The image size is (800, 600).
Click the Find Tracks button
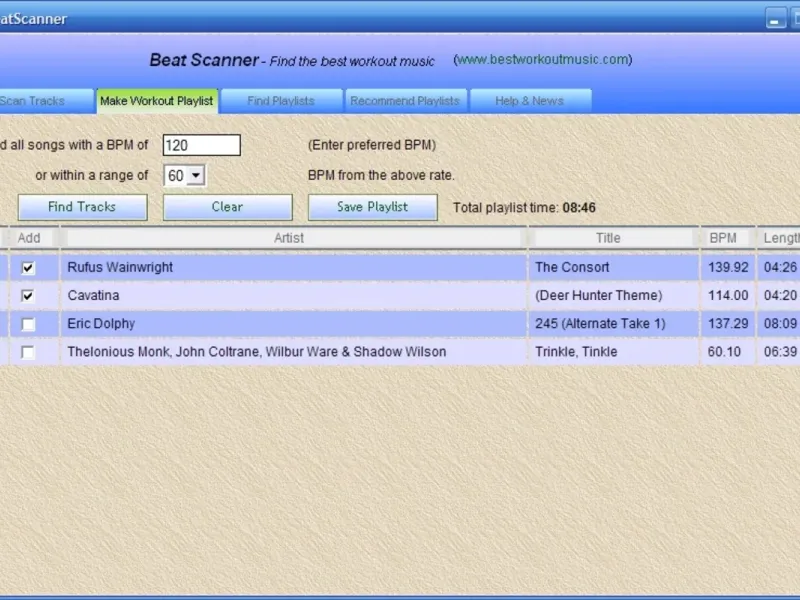[83, 207]
